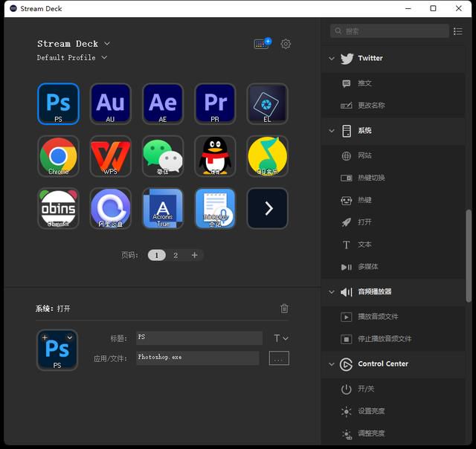Screen dimensions: 476x449
Task: Select the Chrome key
Action: (58, 156)
